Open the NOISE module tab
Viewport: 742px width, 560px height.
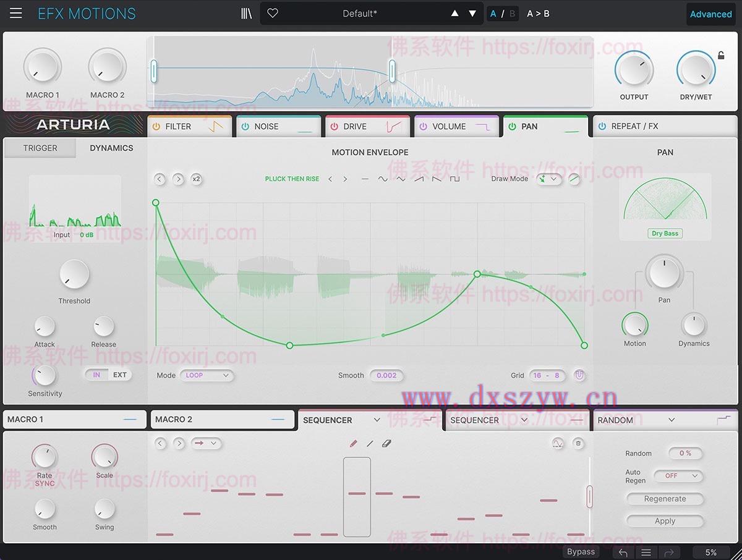(278, 127)
